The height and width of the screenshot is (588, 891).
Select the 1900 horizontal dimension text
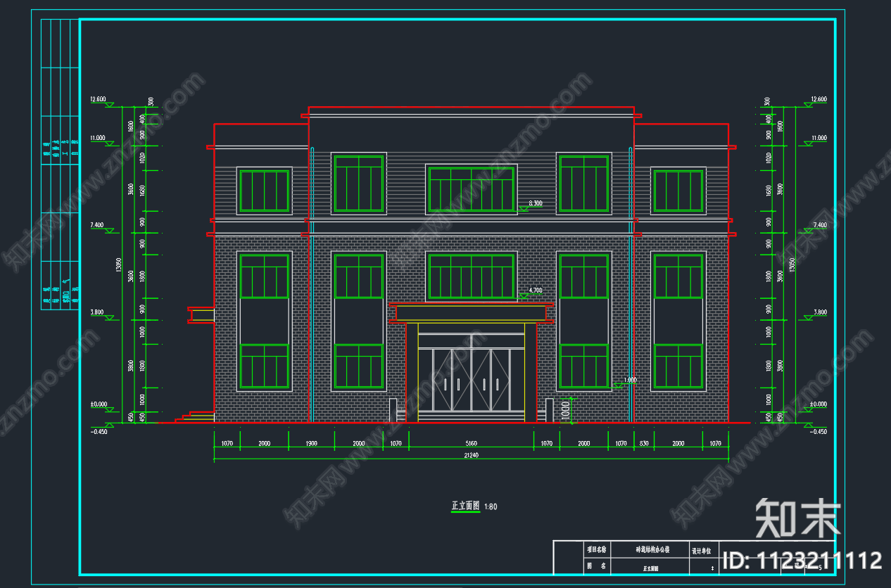(311, 444)
